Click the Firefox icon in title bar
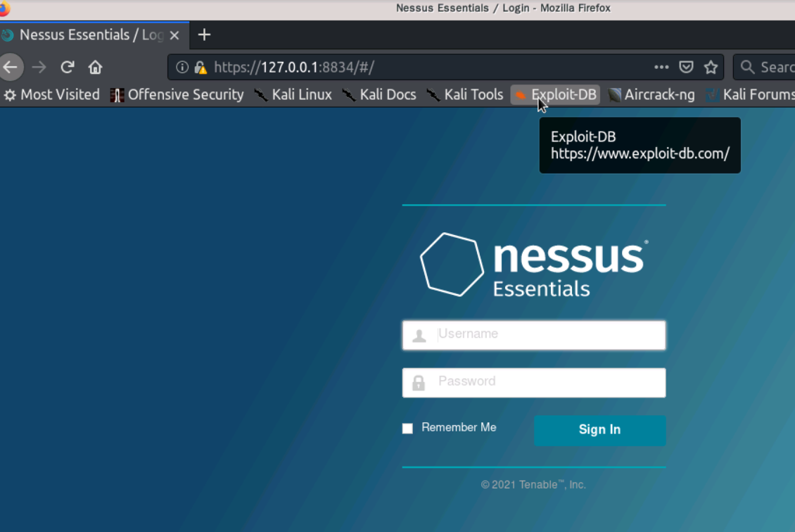This screenshot has width=795, height=532. (4, 8)
